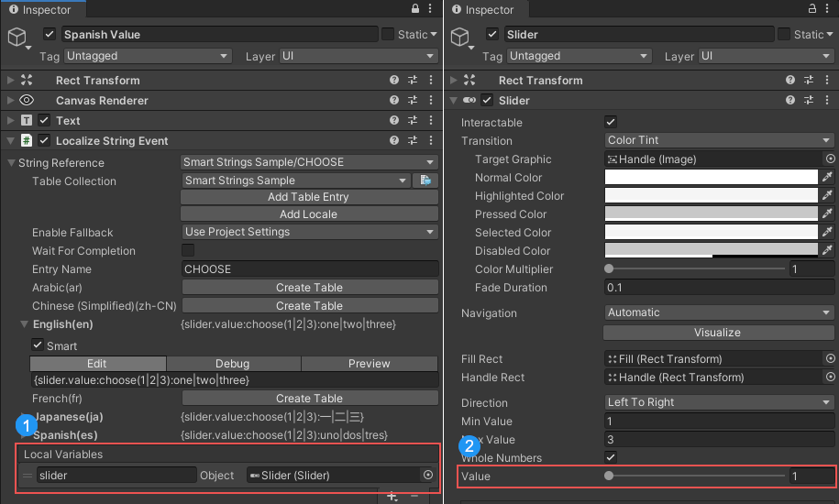839x504 pixels.
Task: Click lock icon on left Inspector panel
Action: [x=414, y=9]
